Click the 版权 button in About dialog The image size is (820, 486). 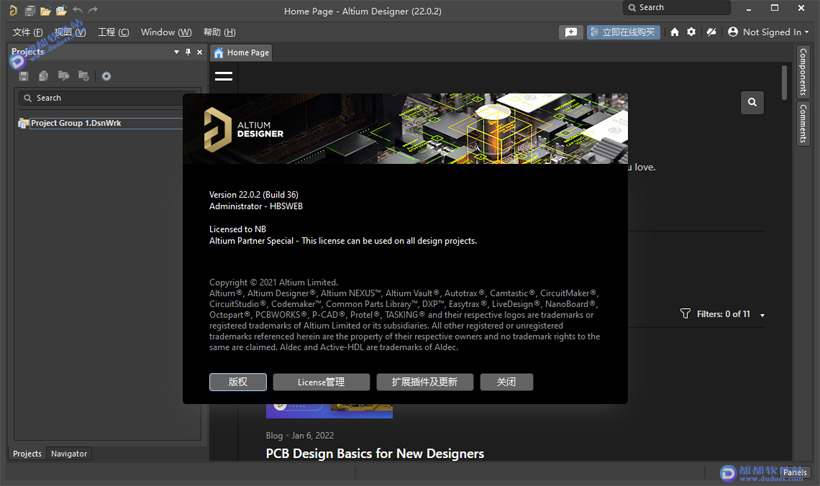point(238,382)
